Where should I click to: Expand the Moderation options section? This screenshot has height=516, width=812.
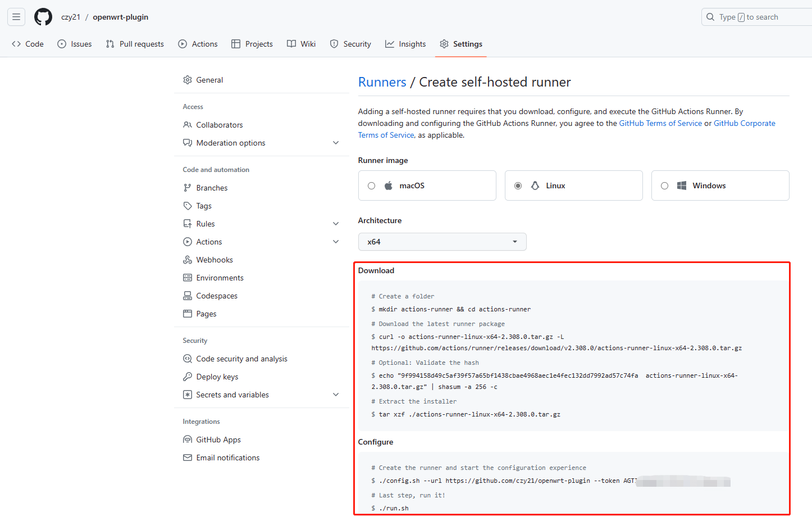(x=335, y=143)
